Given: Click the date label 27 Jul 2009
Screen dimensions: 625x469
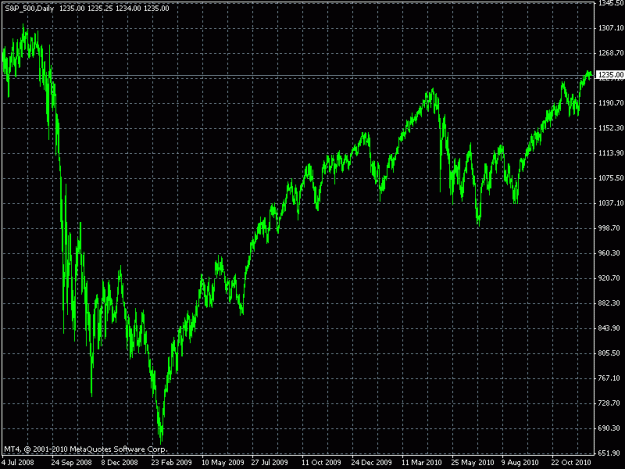Looking at the screenshot, I should point(269,463).
